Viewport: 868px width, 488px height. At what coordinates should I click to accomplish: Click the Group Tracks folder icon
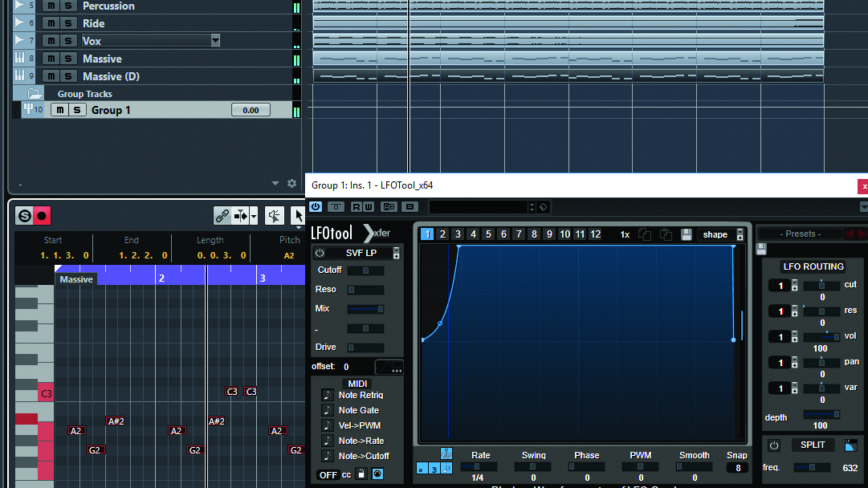(x=35, y=93)
